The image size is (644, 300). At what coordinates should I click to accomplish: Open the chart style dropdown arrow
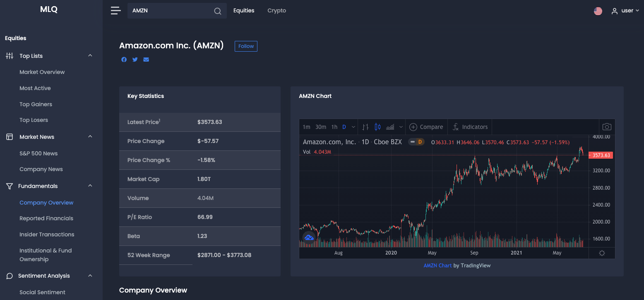pyautogui.click(x=401, y=127)
